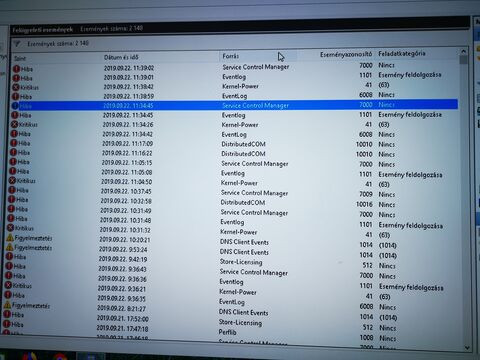Screen dimensions: 480x360
Task: Select DistributedCOM source at 11:17:09
Action: 243,144
